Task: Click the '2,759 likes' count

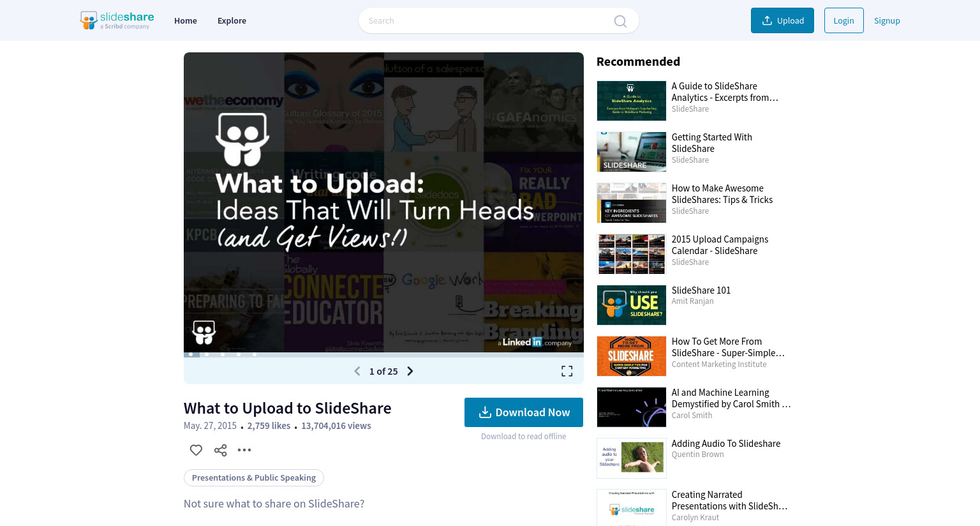Action: (x=269, y=426)
